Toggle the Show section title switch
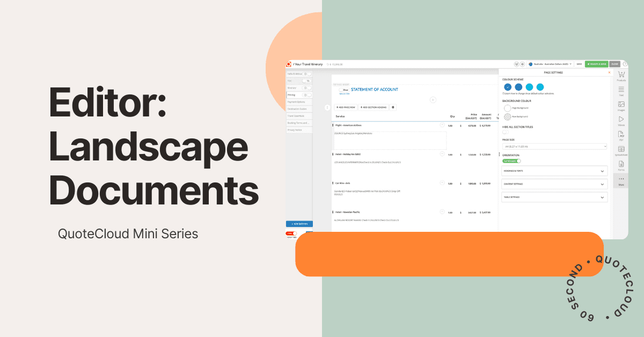Viewport: 644px width, 337px height. click(344, 90)
